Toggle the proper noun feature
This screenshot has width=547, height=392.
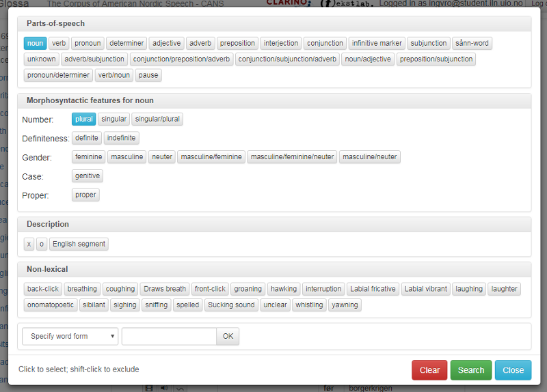tap(85, 195)
